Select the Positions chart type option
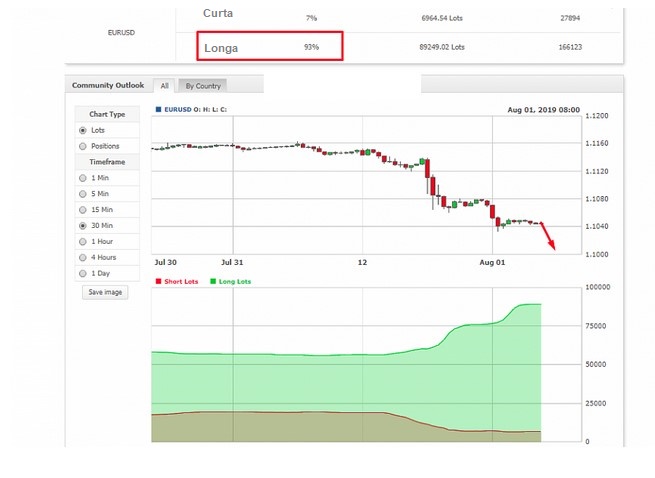 tap(83, 146)
